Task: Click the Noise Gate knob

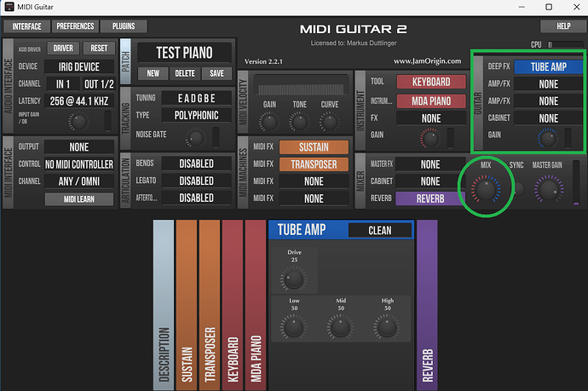Action: tap(197, 137)
